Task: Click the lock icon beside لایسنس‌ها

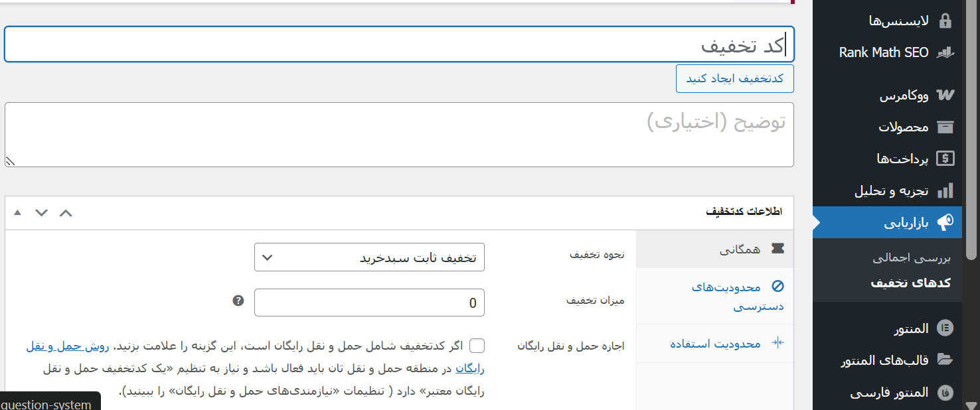Action: (944, 21)
